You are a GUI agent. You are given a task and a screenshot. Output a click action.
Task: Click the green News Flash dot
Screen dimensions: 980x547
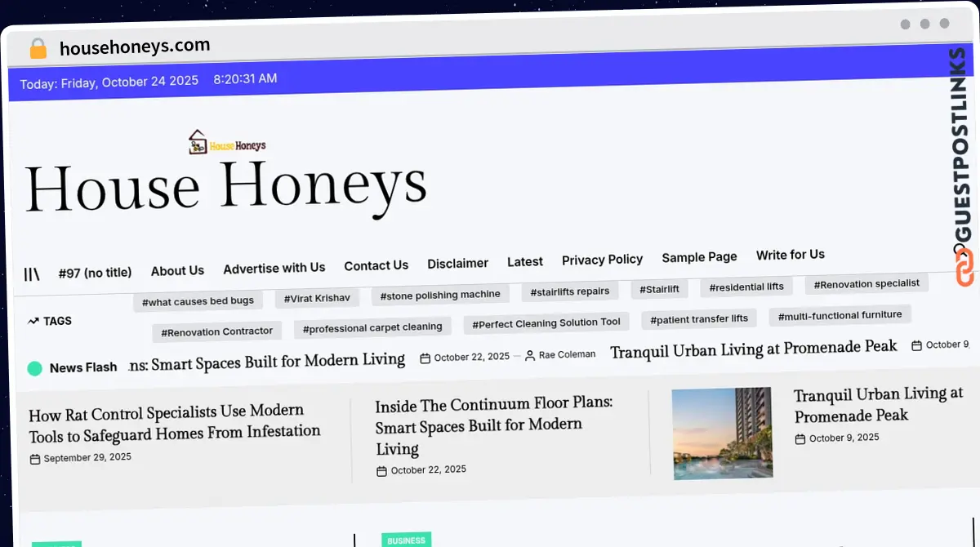pyautogui.click(x=35, y=368)
